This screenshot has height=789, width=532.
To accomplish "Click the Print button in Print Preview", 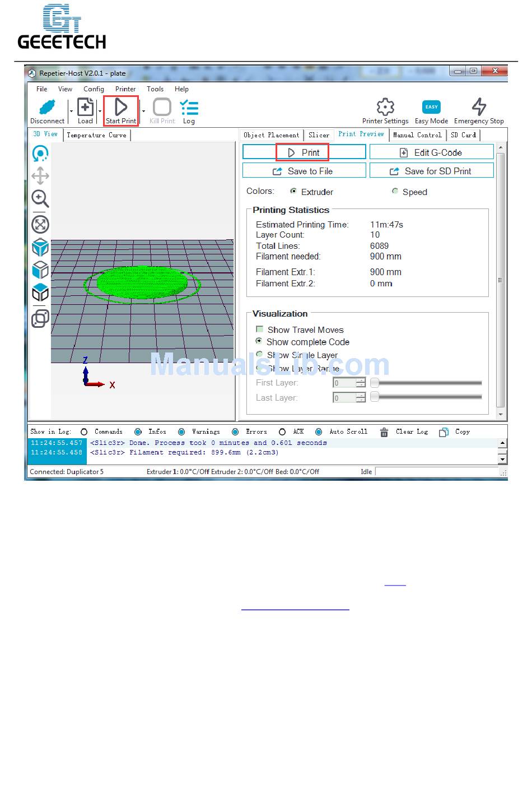I will tap(304, 152).
